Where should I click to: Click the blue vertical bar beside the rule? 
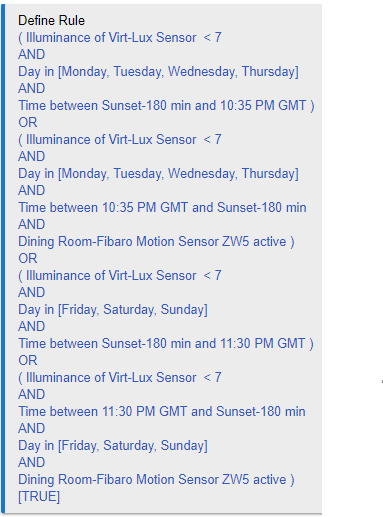3,259
